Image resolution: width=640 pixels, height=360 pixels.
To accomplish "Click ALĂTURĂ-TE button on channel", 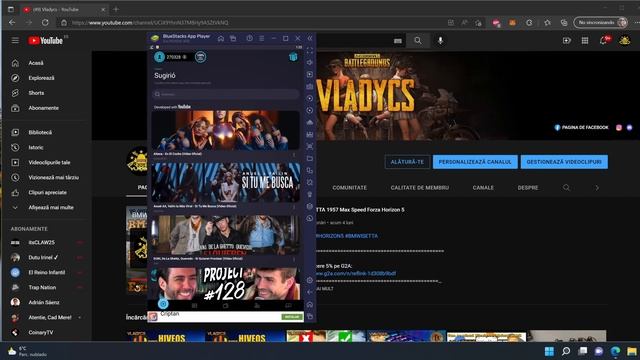I will point(407,162).
